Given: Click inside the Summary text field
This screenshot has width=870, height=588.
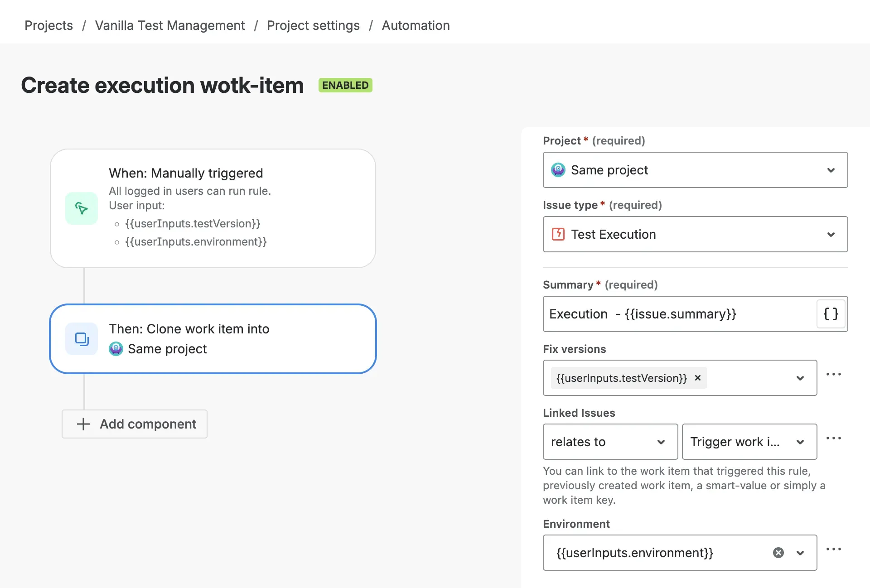Looking at the screenshot, I should pos(657,314).
